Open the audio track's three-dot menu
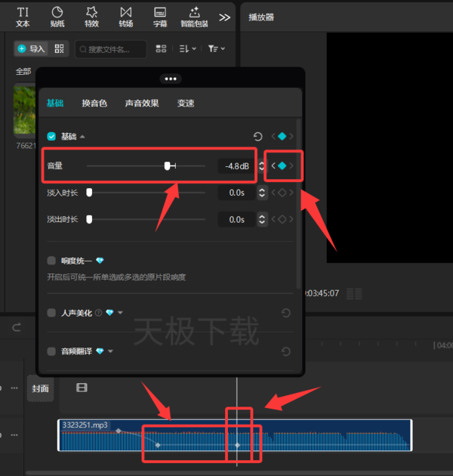This screenshot has height=476, width=453. tap(14, 435)
